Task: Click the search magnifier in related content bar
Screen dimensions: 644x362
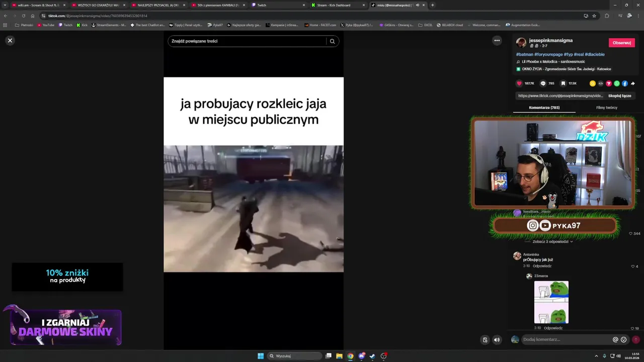Action: click(x=332, y=41)
